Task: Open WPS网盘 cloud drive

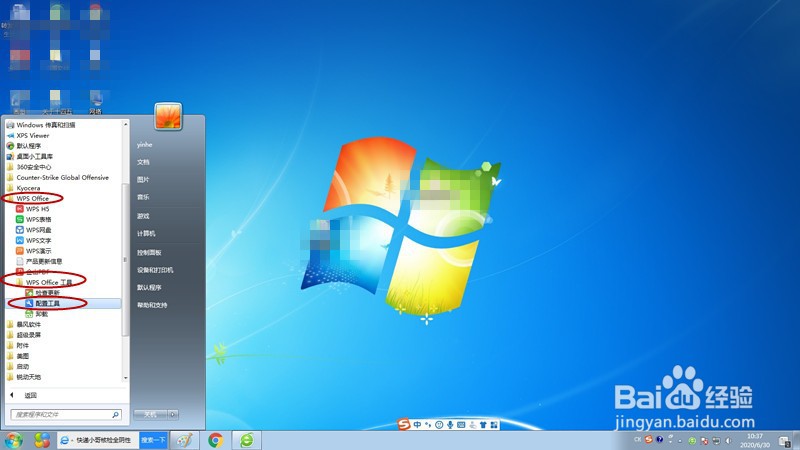Action: pyautogui.click(x=34, y=230)
